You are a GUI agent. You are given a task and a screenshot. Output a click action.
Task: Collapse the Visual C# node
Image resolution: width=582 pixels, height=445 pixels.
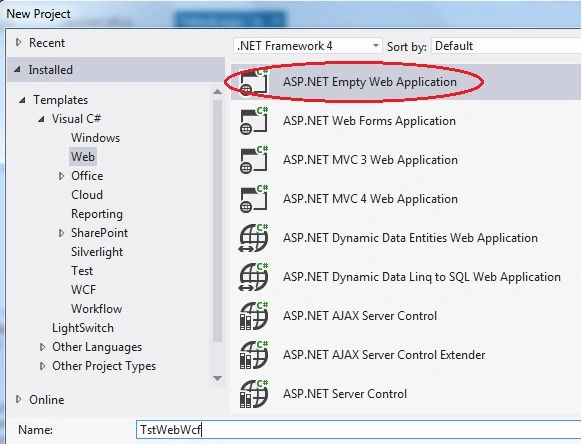41,119
